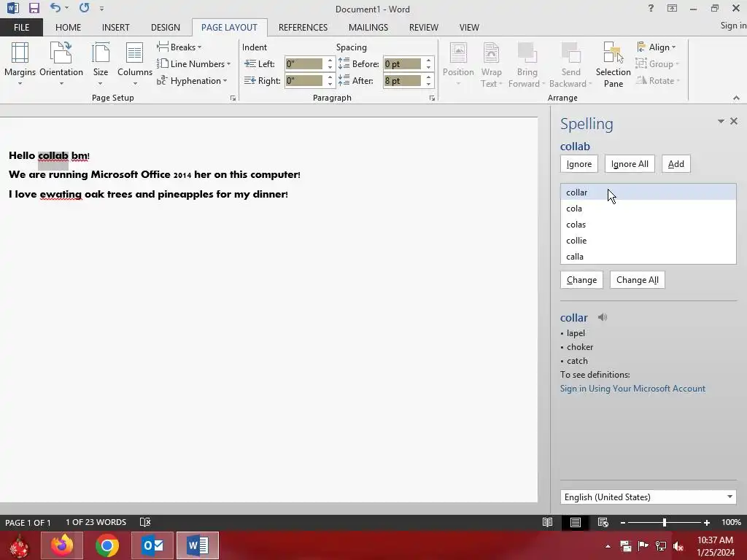The width and height of the screenshot is (747, 560).
Task: Open Firefox from the taskbar
Action: [62, 545]
